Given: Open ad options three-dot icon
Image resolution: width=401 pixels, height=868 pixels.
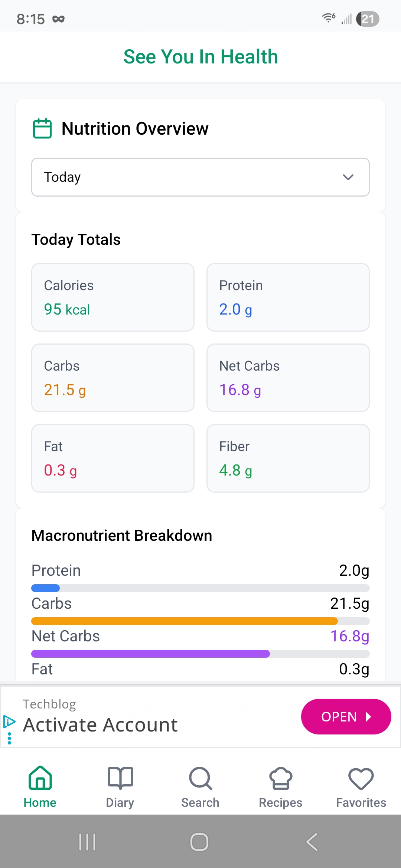Looking at the screenshot, I should point(9,738).
